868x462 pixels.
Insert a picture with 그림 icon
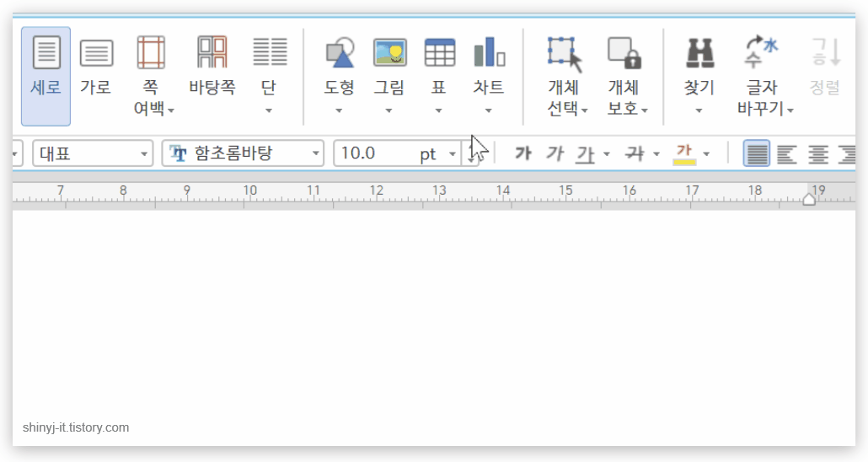pos(389,52)
